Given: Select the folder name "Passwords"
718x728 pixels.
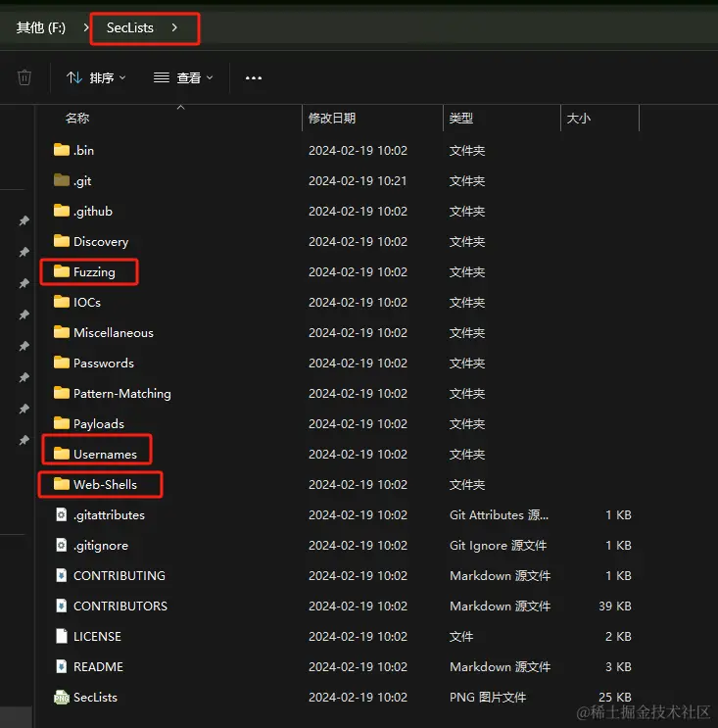Looking at the screenshot, I should (104, 364).
